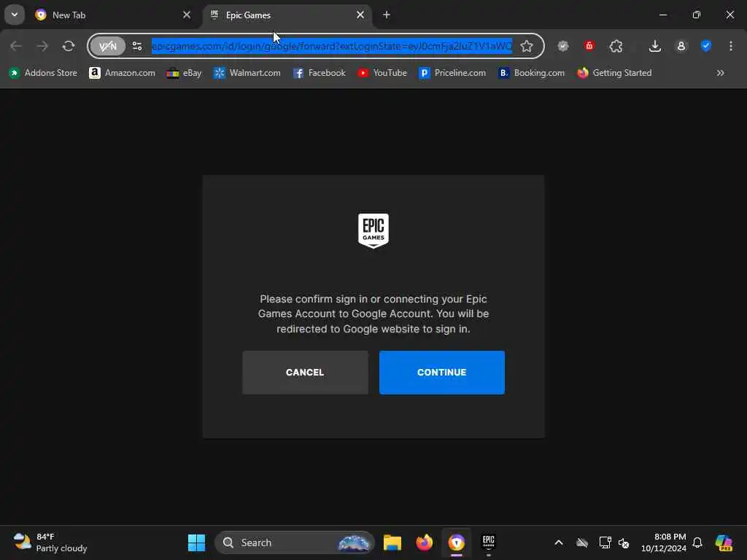Toggle the VPN switch
Screen dimensions: 747x560
point(108,46)
